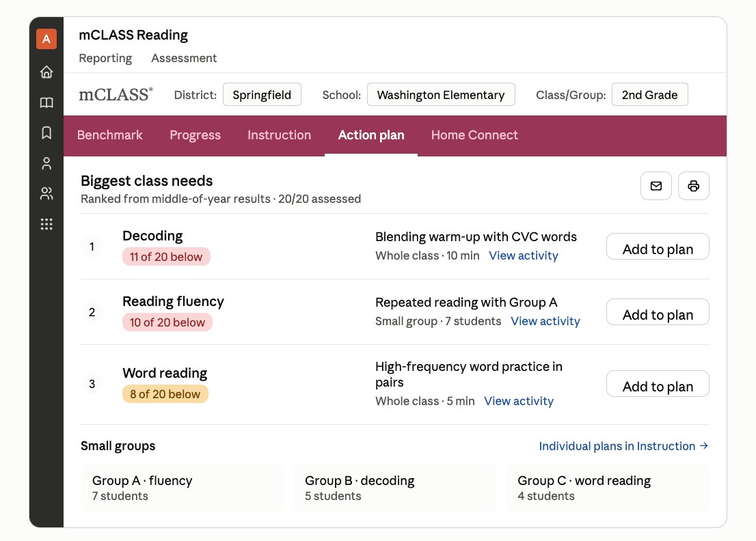Open the Home icon in sidebar
Screen dimensions: 756x541
[46, 72]
